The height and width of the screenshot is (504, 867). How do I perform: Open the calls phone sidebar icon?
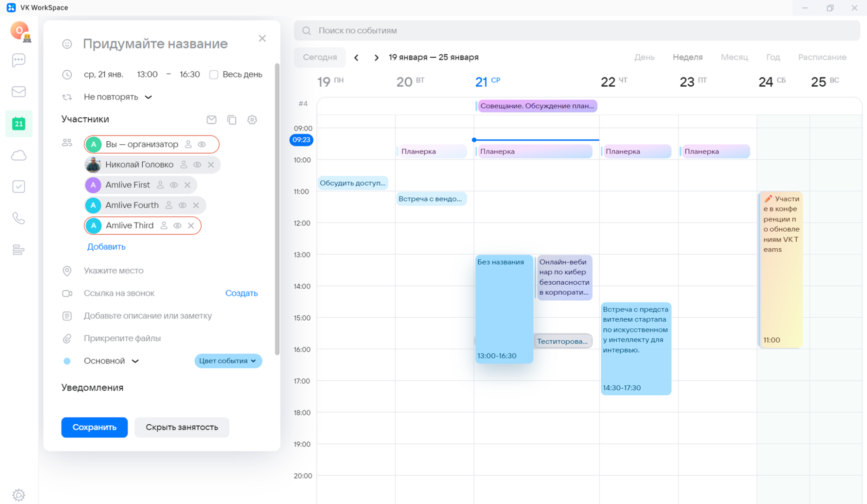pyautogui.click(x=19, y=218)
